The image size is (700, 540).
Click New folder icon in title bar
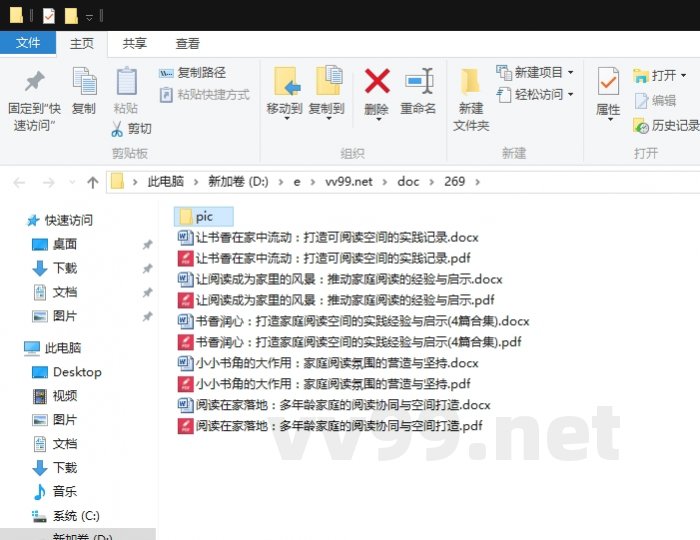[71, 16]
